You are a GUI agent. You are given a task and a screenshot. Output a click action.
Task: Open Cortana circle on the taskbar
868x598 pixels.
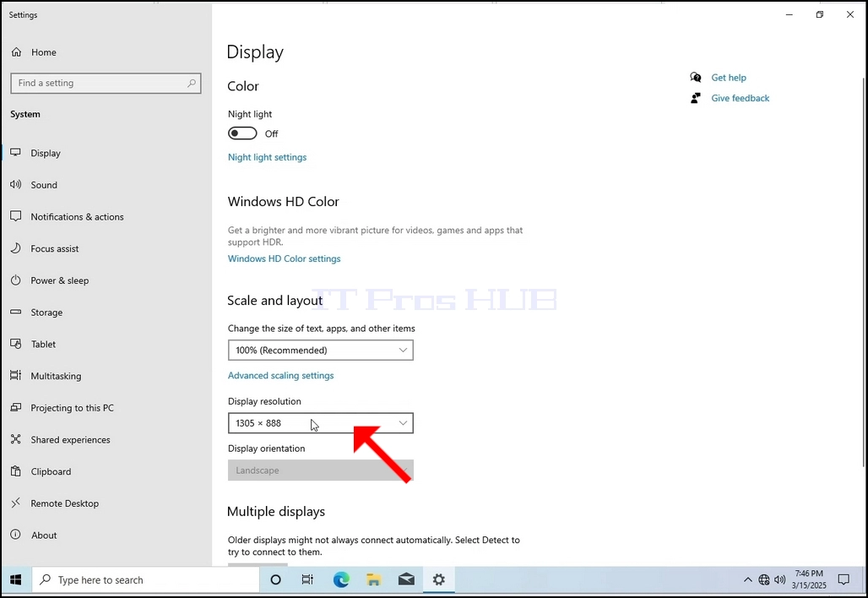[275, 579]
